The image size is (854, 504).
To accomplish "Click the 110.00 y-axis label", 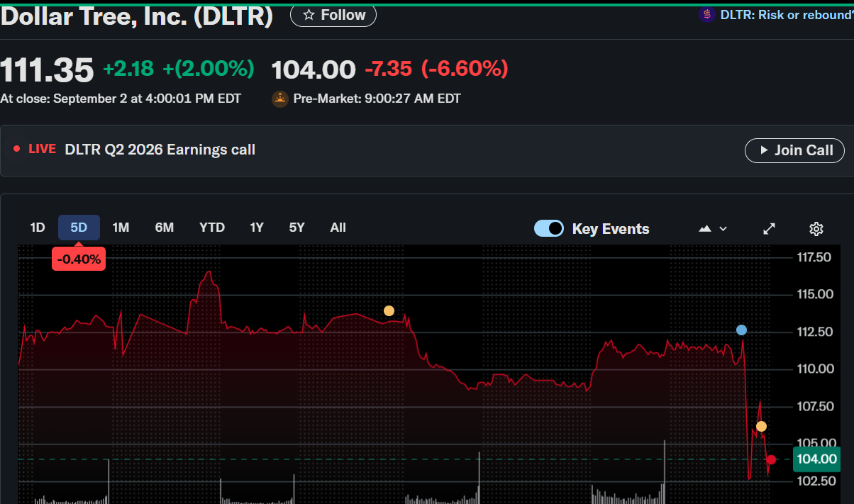I will click(x=814, y=369).
